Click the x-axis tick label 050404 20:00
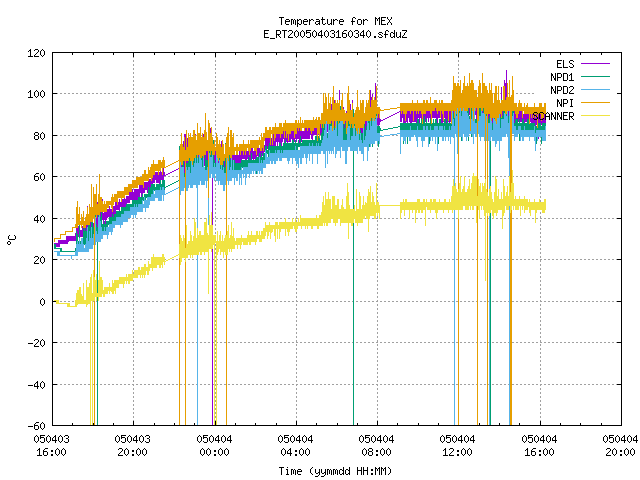The height and width of the screenshot is (480, 640). click(x=620, y=446)
